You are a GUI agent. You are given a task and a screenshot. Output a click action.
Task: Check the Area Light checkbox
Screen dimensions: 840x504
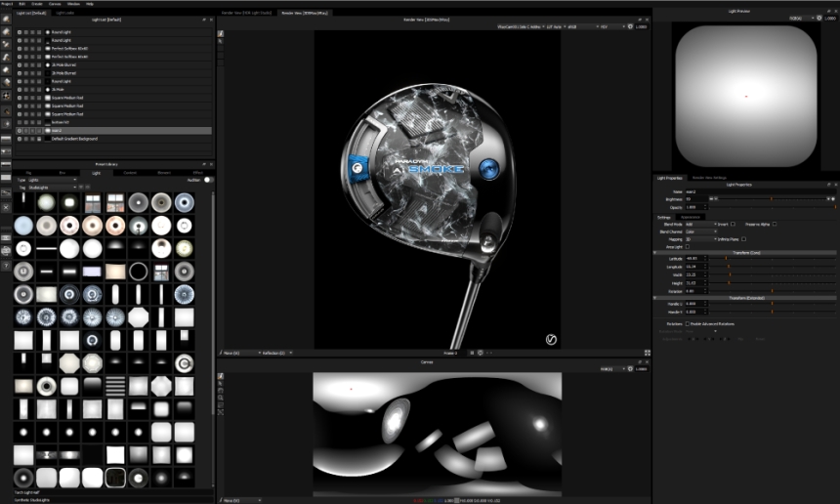688,247
